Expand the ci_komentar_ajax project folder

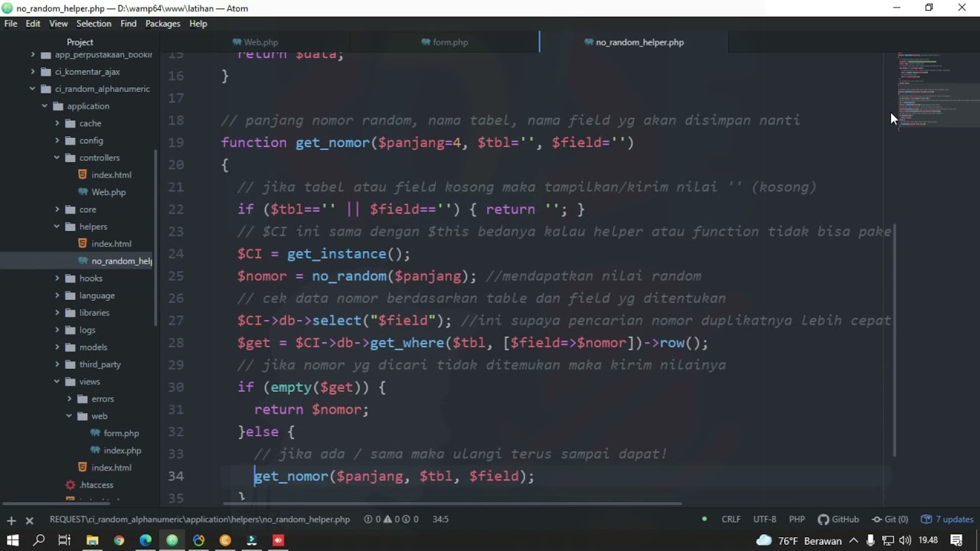pyautogui.click(x=32, y=71)
